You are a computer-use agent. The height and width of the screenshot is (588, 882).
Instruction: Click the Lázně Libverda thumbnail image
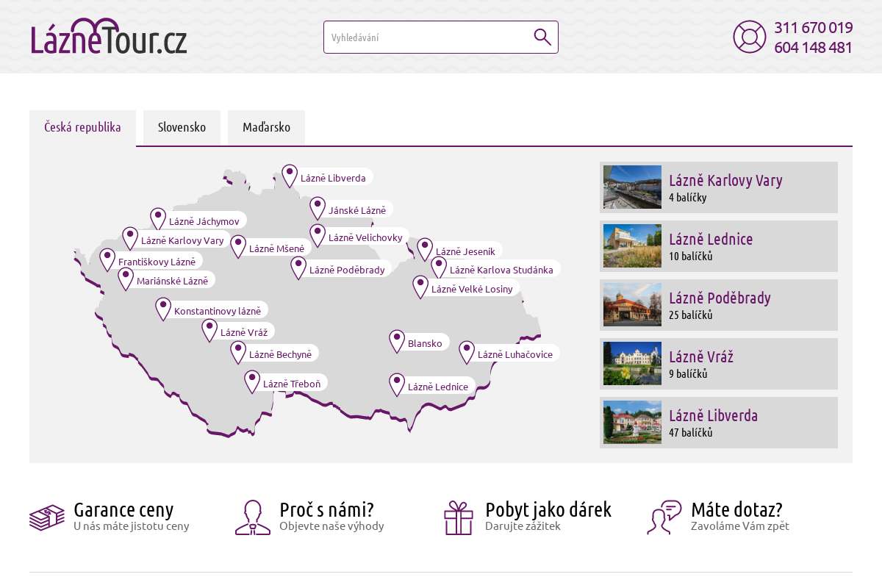click(x=632, y=422)
